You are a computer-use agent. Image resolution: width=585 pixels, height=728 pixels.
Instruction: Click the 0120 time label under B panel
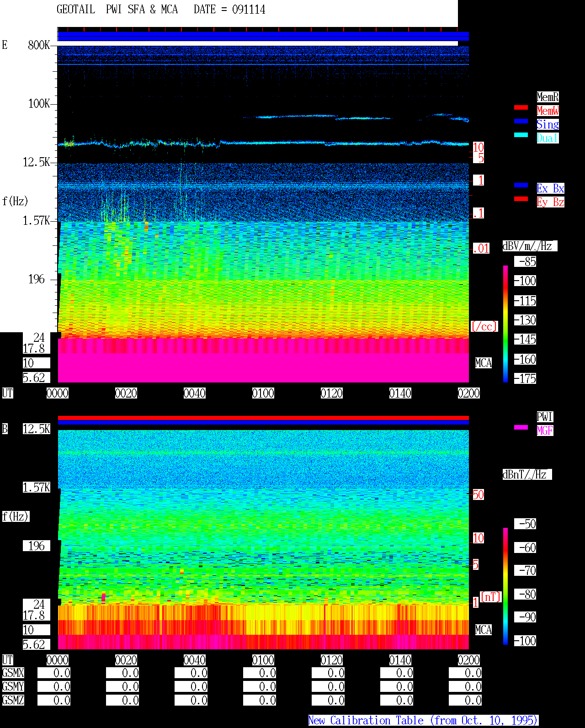click(332, 660)
